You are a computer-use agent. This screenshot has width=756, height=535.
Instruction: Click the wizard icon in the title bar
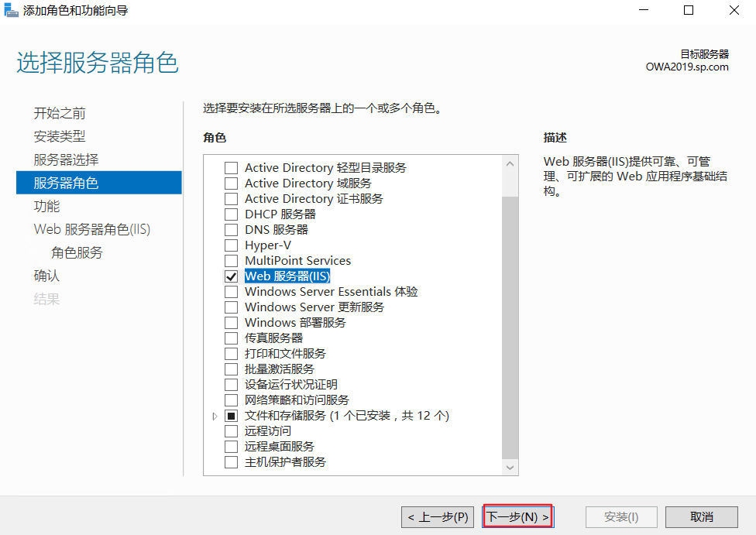tap(11, 10)
